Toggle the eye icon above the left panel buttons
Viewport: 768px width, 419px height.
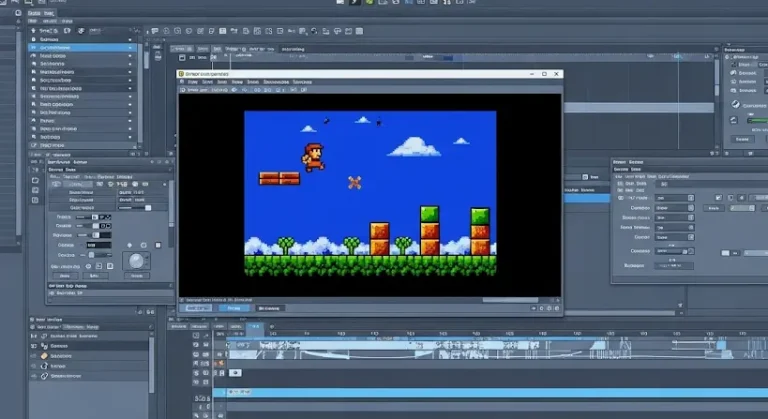88,266
